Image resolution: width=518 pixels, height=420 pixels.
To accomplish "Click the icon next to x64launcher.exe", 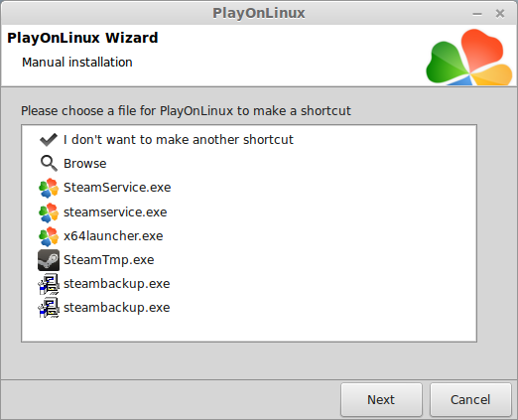I will [49, 236].
